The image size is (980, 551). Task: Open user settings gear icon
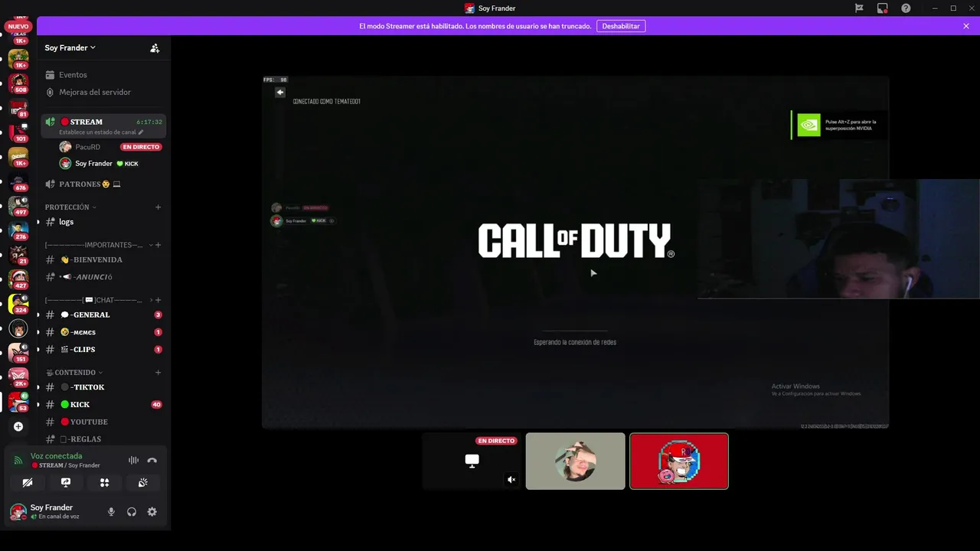point(152,512)
